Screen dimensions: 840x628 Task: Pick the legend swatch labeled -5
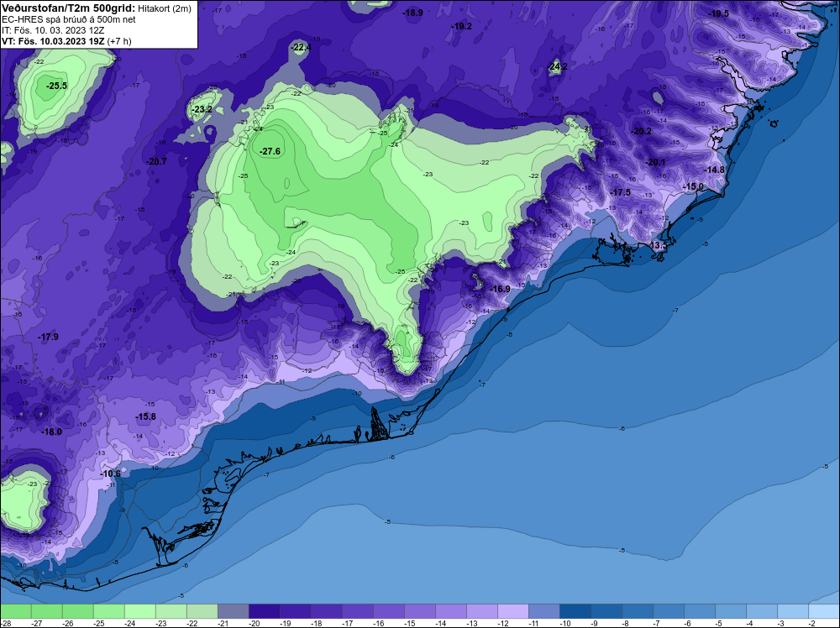click(731, 611)
